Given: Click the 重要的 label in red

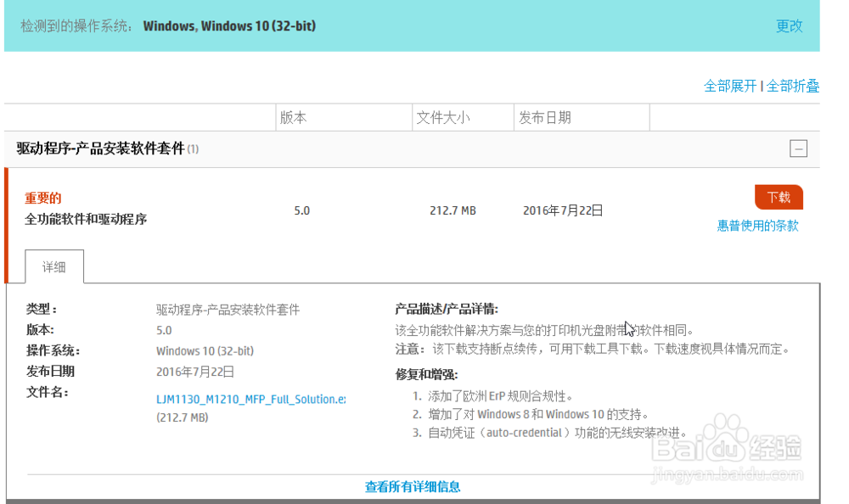Looking at the screenshot, I should (42, 199).
